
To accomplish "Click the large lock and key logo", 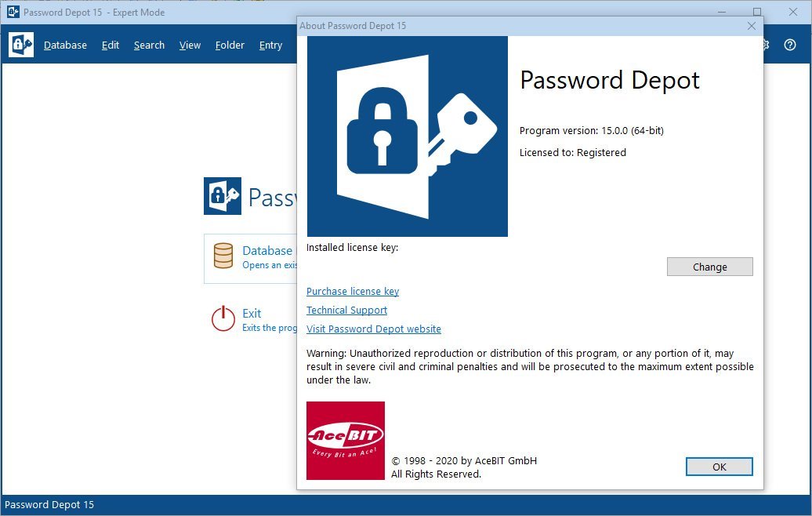I will 408,136.
